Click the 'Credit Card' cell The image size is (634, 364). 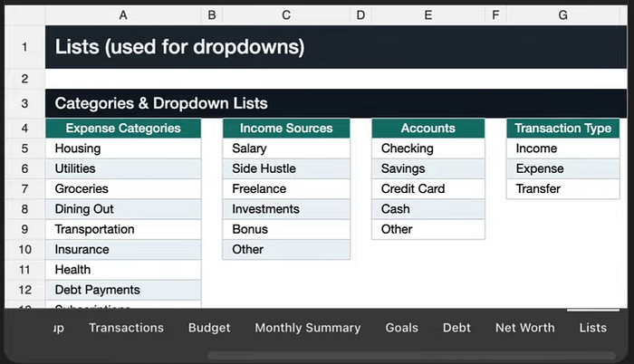pyautogui.click(x=428, y=189)
